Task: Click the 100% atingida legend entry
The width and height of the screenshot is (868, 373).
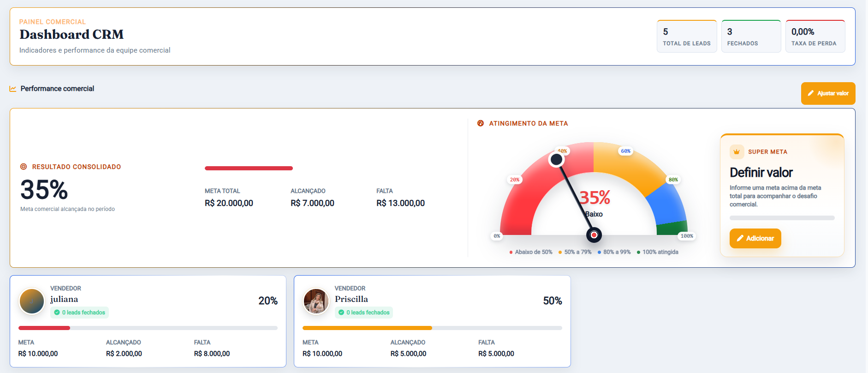Action: (657, 252)
